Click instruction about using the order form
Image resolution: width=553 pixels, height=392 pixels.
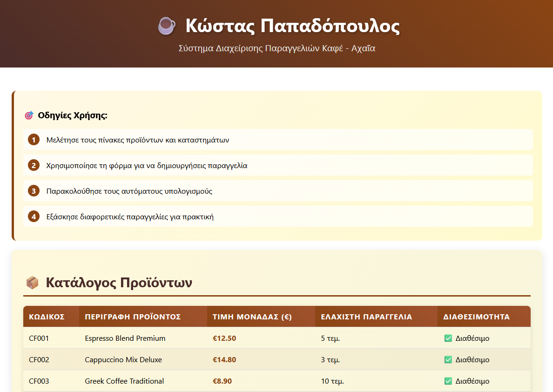(147, 165)
